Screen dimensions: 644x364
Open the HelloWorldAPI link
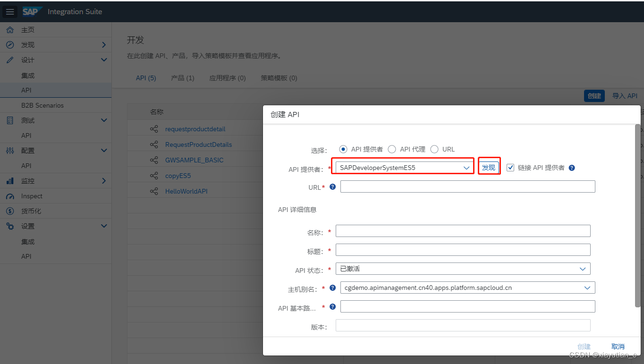coord(186,191)
